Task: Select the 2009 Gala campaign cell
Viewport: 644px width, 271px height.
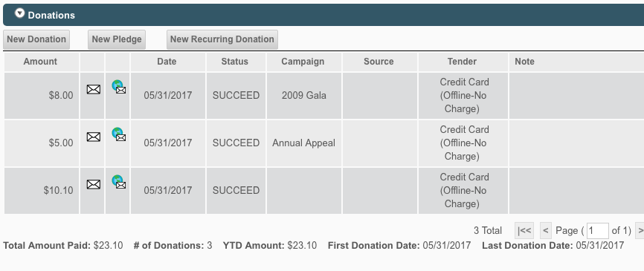Action: tap(304, 96)
